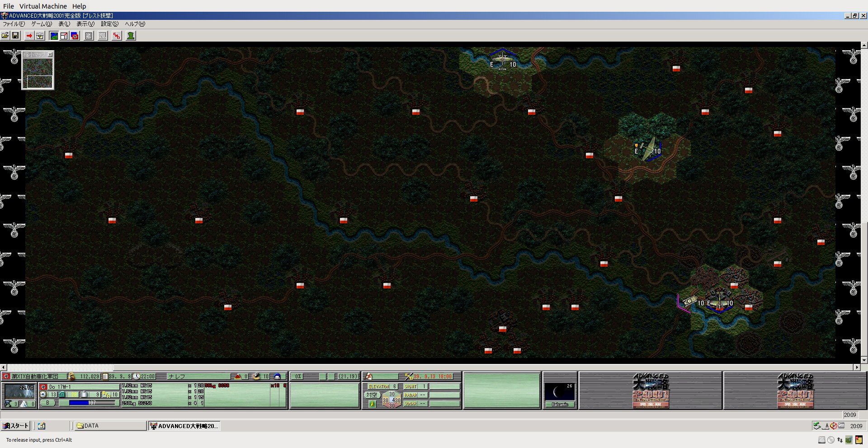Click the money bag funds icon
868x448 pixels.
(71, 376)
